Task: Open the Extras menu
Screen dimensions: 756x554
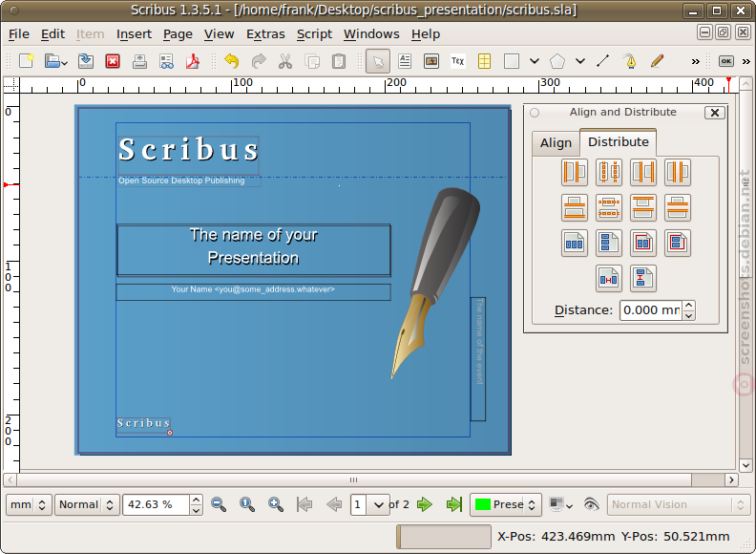Action: [x=265, y=34]
